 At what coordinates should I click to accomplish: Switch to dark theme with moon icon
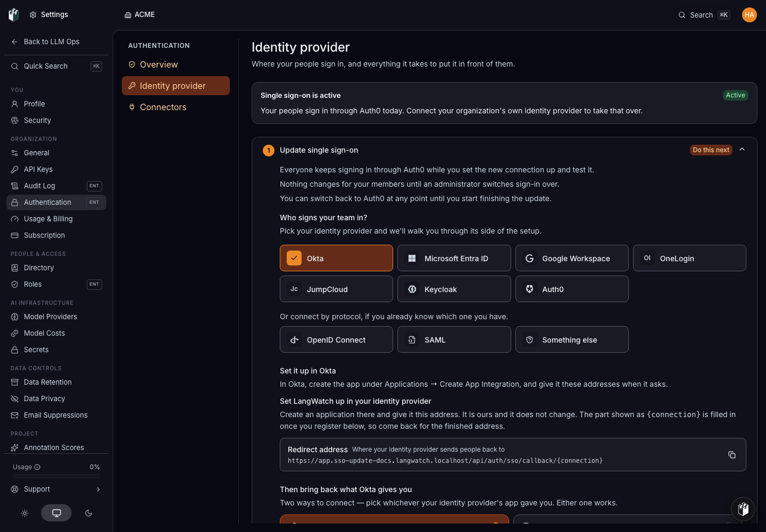tap(88, 513)
